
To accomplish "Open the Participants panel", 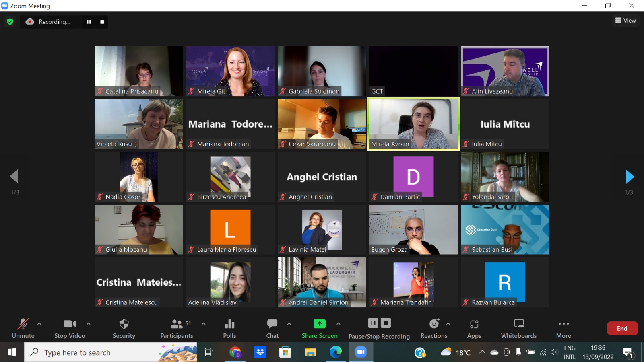I will 177,328.
